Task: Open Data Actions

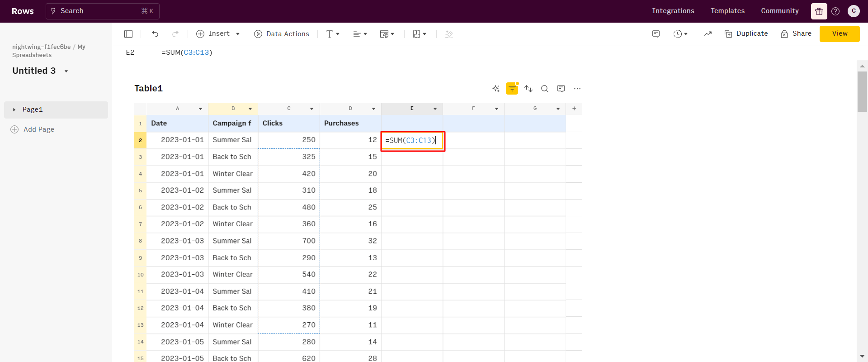Action: (x=282, y=34)
